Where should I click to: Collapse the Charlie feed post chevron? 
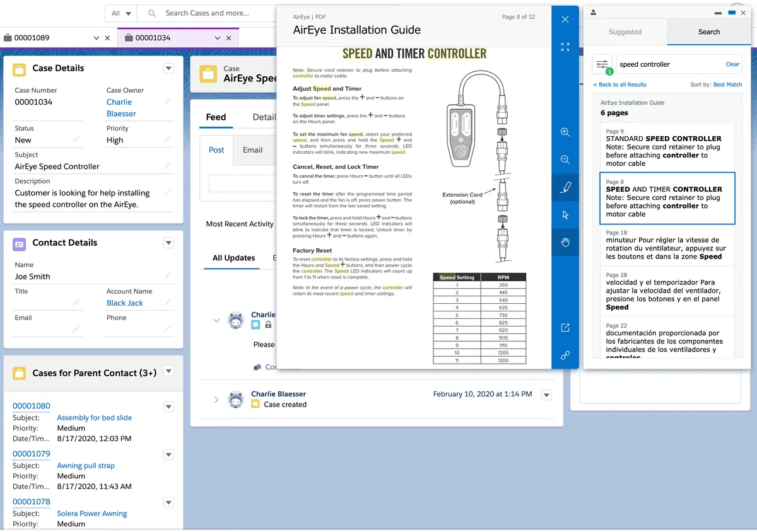coord(216,320)
